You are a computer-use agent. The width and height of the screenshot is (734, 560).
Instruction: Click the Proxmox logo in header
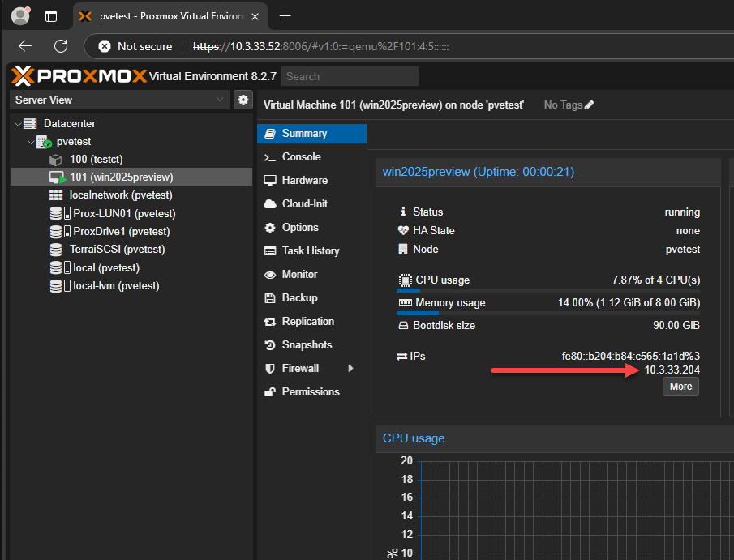79,76
